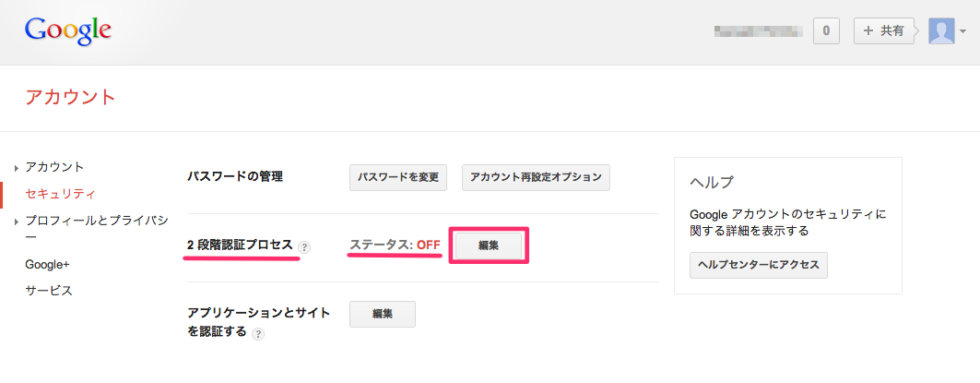Click the blurred account email text
This screenshot has height=383, width=980.
coord(758,30)
